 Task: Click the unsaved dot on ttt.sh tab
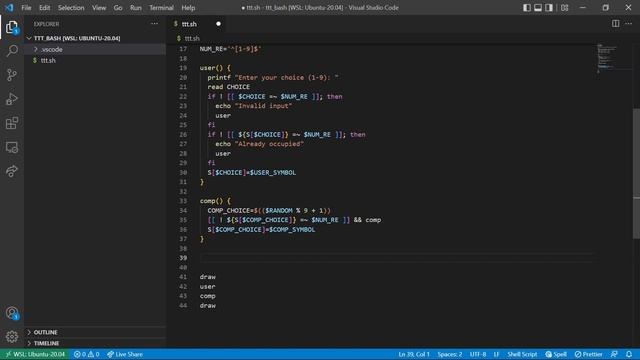tap(218, 24)
